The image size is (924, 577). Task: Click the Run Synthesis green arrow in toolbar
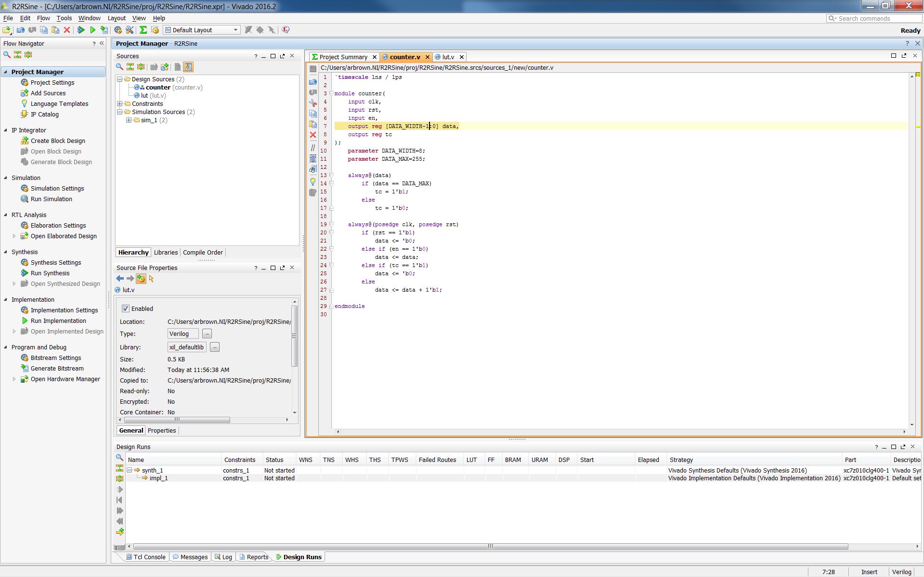[81, 30]
